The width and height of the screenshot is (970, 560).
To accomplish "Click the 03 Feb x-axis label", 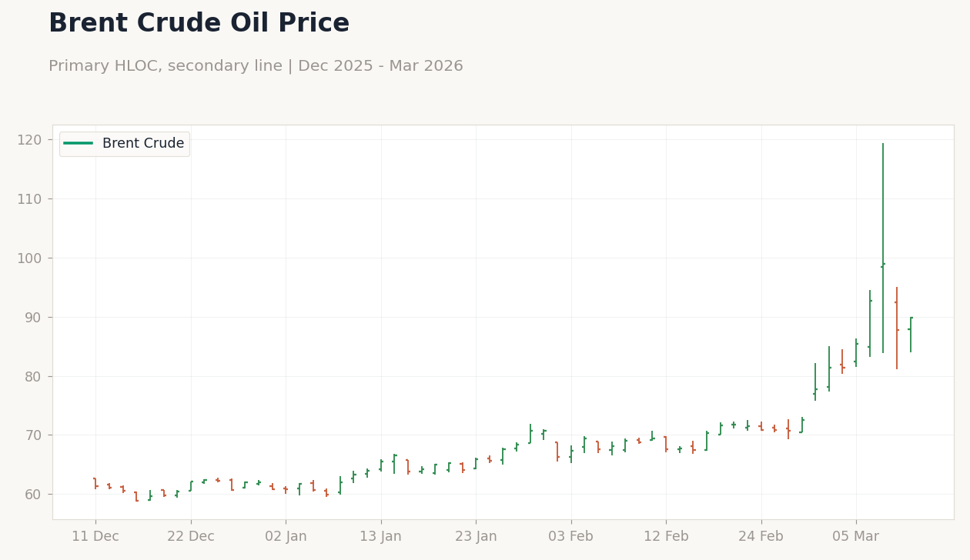I will pos(571,537).
